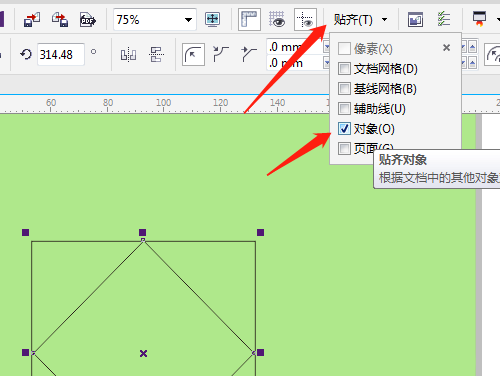Click the application launcher icon
The height and width of the screenshot is (376, 500).
479,19
